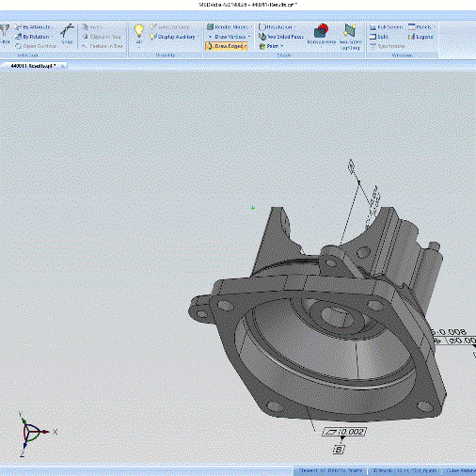Open the Panels menu button
476x476 pixels.
pyautogui.click(x=421, y=27)
